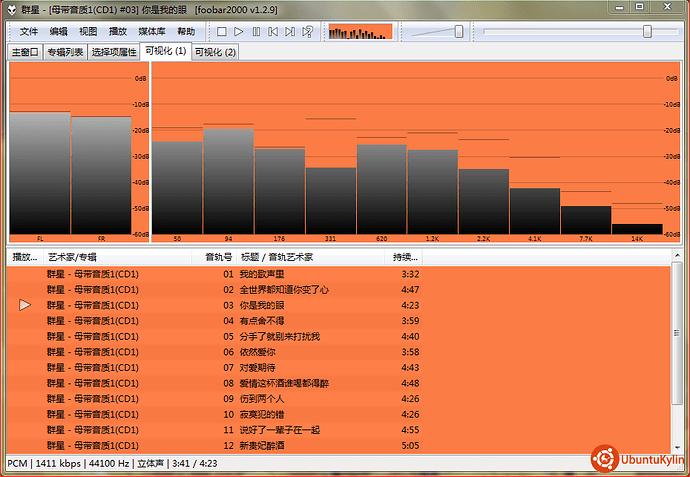Switch to the 可视化 (2) tab

pos(216,52)
